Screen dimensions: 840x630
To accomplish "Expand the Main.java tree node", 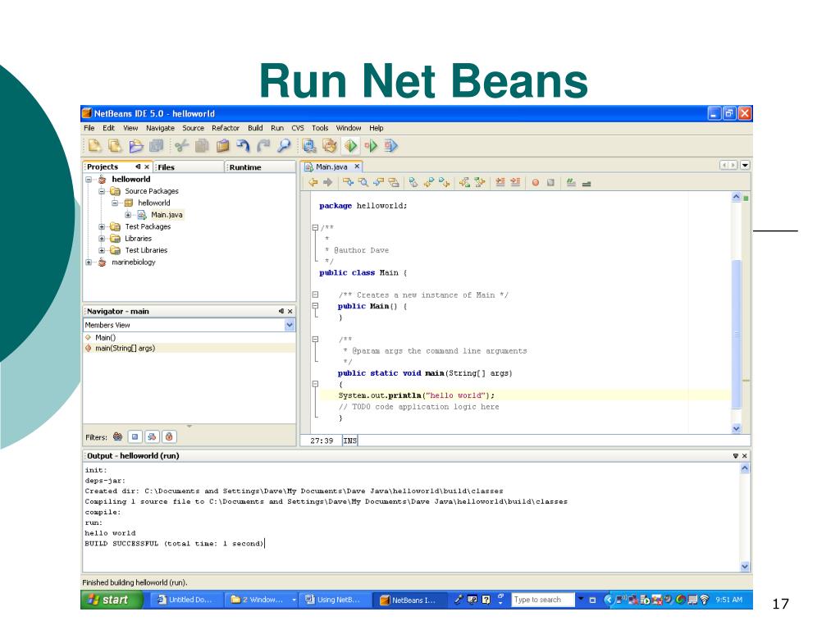I will pos(128,215).
